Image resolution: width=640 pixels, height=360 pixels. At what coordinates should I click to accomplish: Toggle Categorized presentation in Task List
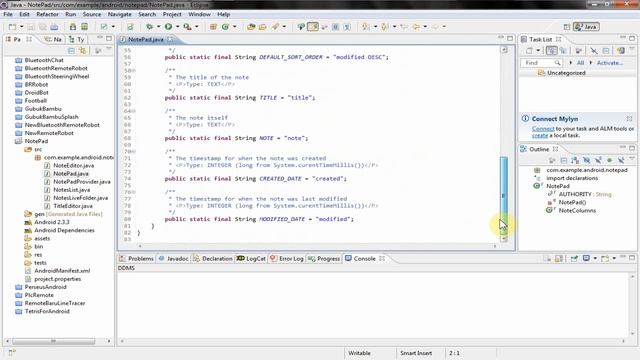click(551, 51)
